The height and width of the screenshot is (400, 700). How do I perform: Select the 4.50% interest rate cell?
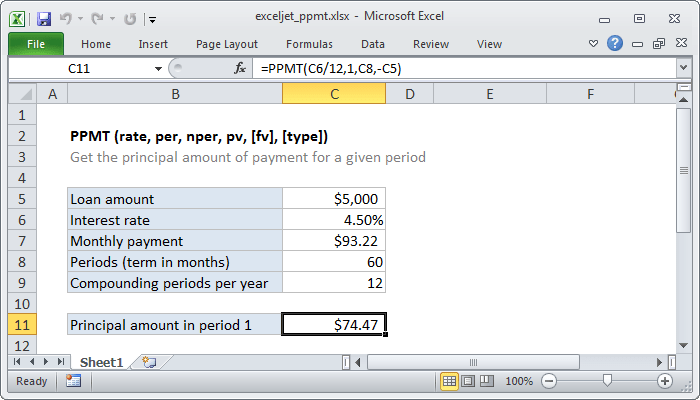click(x=334, y=220)
